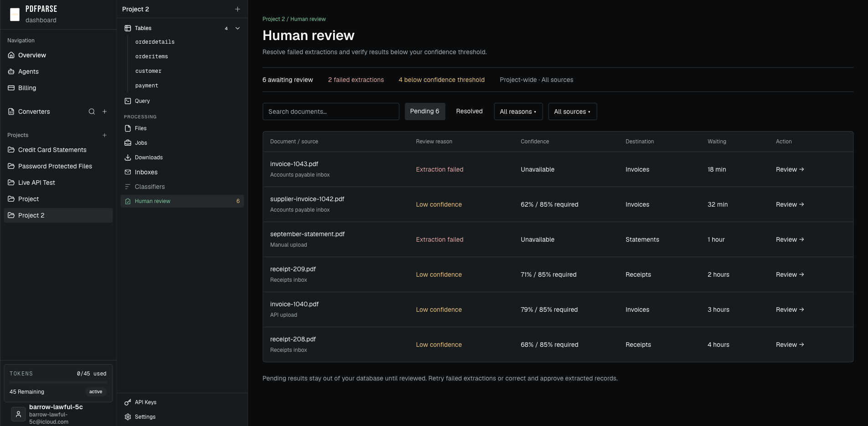This screenshot has height=426, width=868.
Task: Search converters with the magnifier icon
Action: pos(92,112)
